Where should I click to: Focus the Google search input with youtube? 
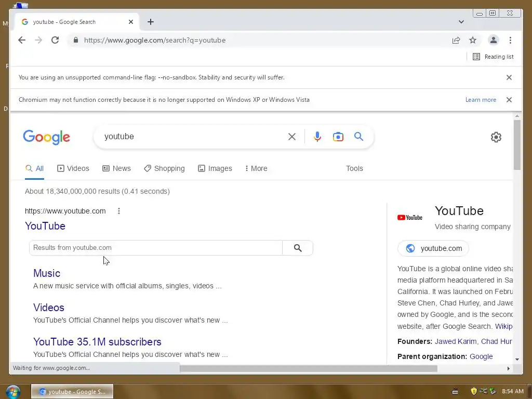193,137
